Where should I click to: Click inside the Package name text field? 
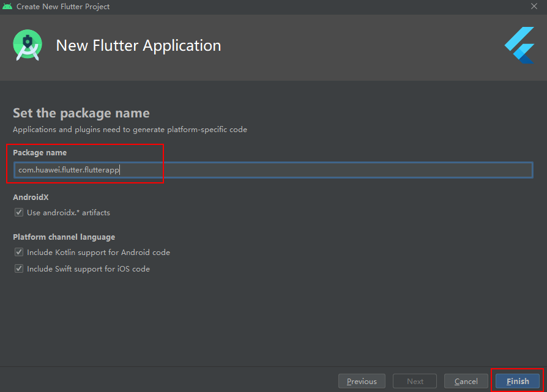[272, 169]
